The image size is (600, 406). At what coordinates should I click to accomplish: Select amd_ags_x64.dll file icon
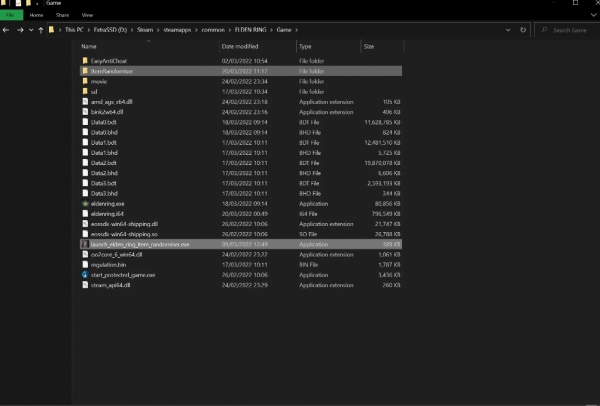85,101
